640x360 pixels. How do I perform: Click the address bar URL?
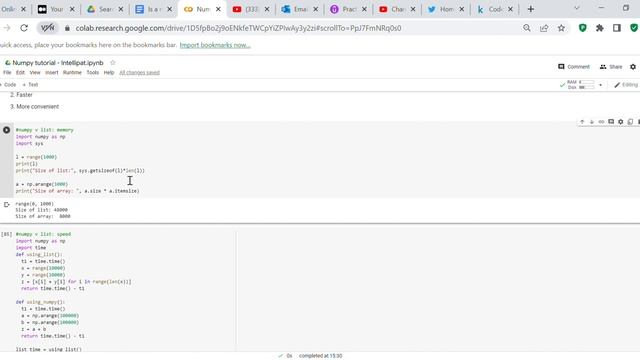click(238, 28)
